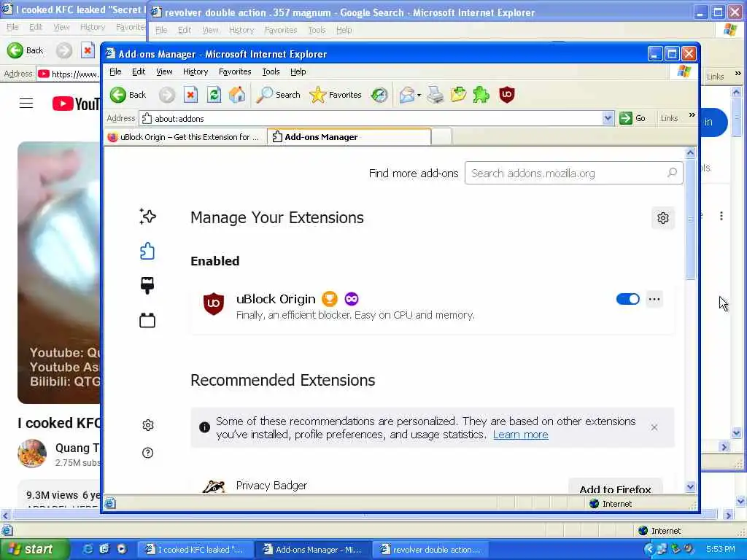Screen dimensions: 747x560
Task: Click uBlock Origin shield in toolbar
Action: [x=506, y=95]
